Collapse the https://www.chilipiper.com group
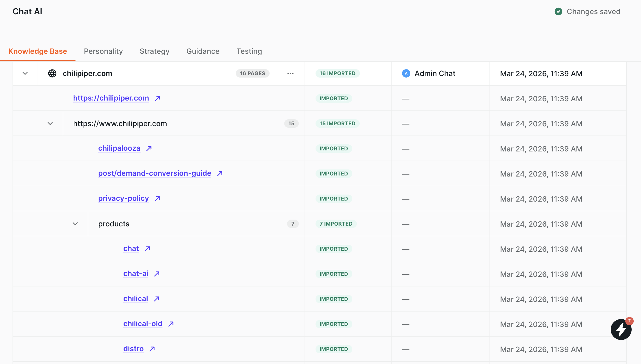 pos(50,124)
